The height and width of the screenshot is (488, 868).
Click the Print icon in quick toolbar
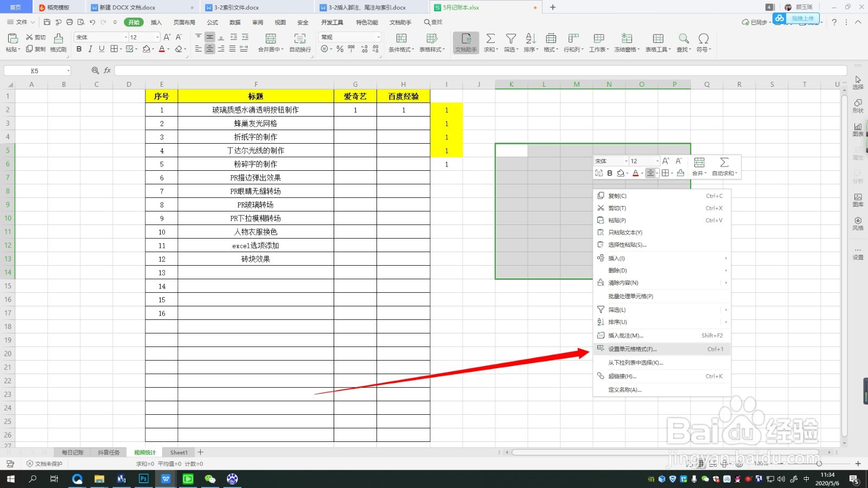pos(69,22)
